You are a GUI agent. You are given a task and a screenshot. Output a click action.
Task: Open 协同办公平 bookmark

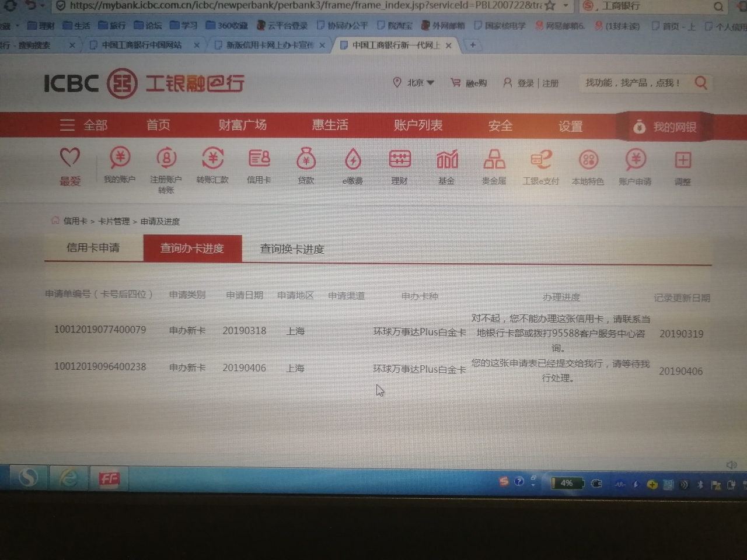pos(342,26)
